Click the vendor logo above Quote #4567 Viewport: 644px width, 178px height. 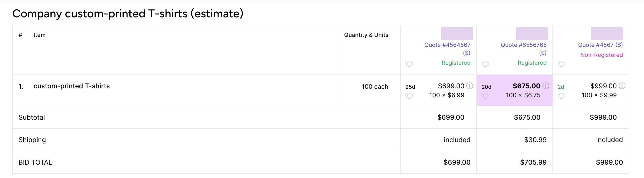coord(607,33)
